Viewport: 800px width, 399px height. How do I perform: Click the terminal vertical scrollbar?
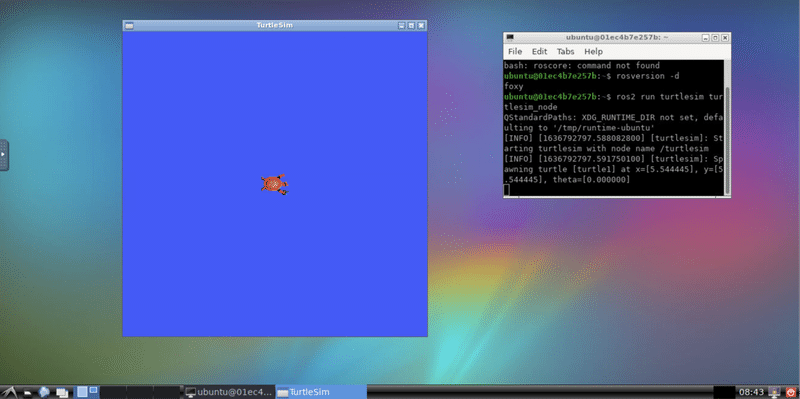(x=727, y=128)
